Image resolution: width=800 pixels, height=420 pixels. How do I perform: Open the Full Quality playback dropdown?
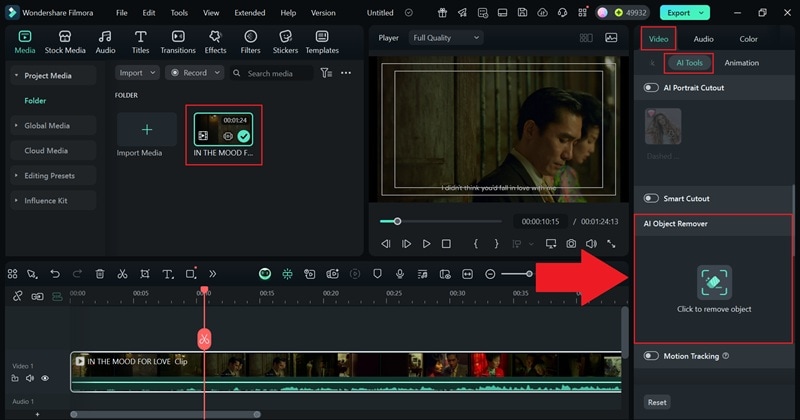(446, 38)
